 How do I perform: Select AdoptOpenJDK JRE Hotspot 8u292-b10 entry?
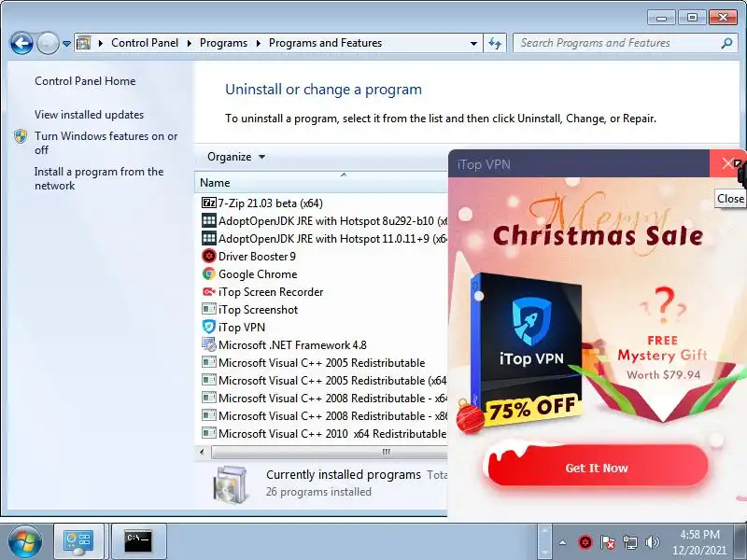[332, 221]
